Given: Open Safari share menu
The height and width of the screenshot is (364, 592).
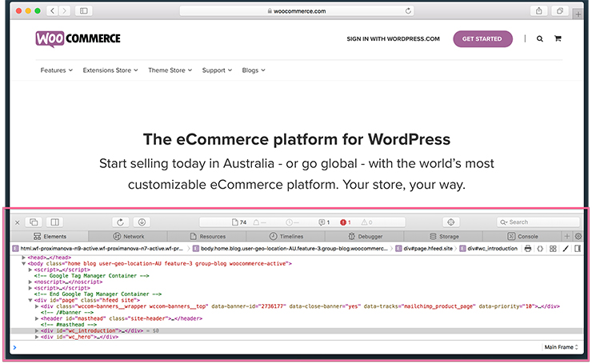Looking at the screenshot, I should 538,11.
